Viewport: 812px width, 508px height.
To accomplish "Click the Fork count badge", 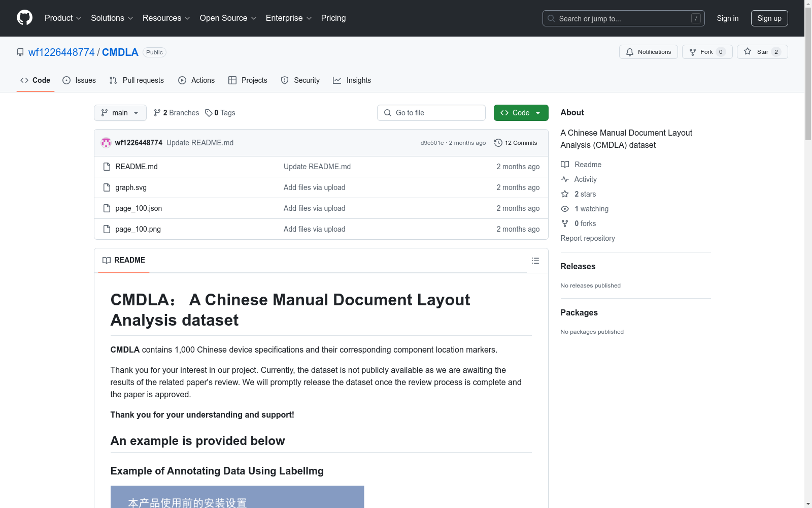I will (721, 52).
